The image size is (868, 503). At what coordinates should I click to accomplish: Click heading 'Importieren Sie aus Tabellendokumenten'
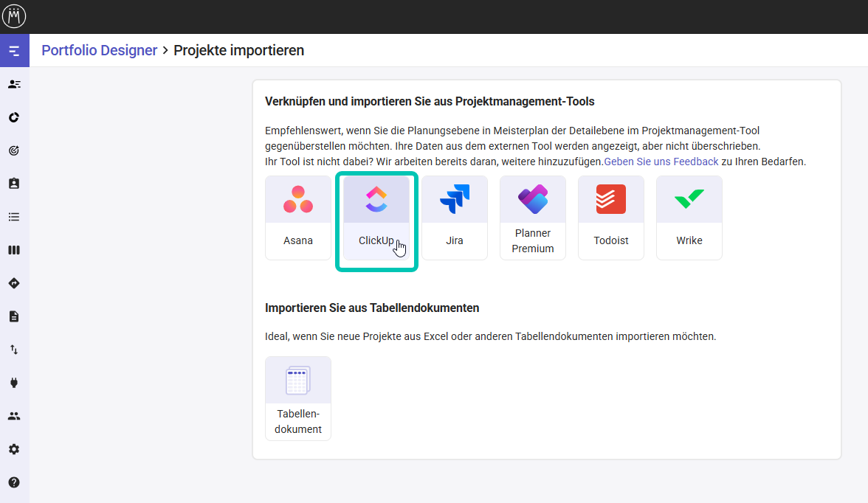[372, 308]
